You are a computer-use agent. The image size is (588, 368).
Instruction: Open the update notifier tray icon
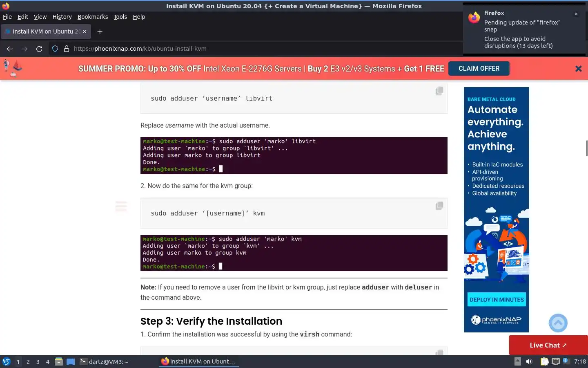coord(566,361)
